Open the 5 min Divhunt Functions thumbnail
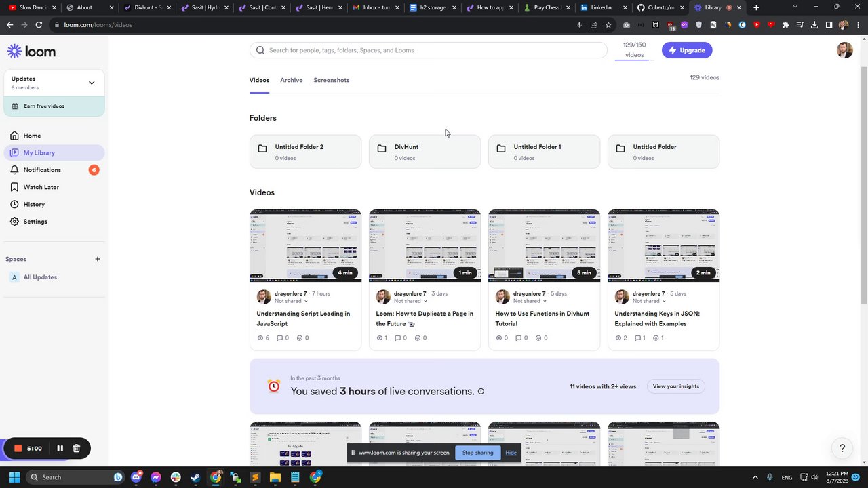This screenshot has width=868, height=488. pyautogui.click(x=544, y=245)
